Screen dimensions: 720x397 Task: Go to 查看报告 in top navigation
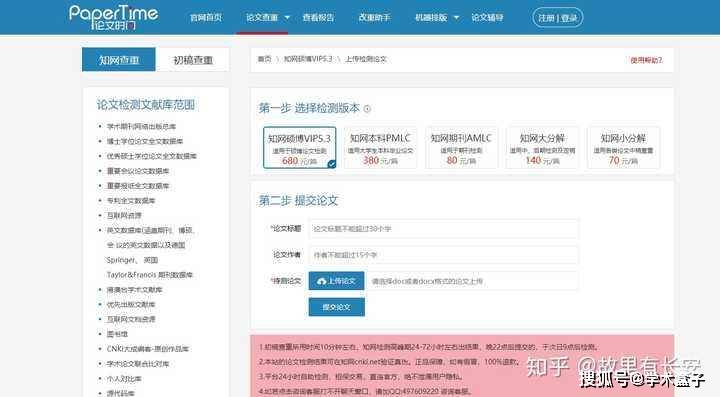tap(318, 17)
